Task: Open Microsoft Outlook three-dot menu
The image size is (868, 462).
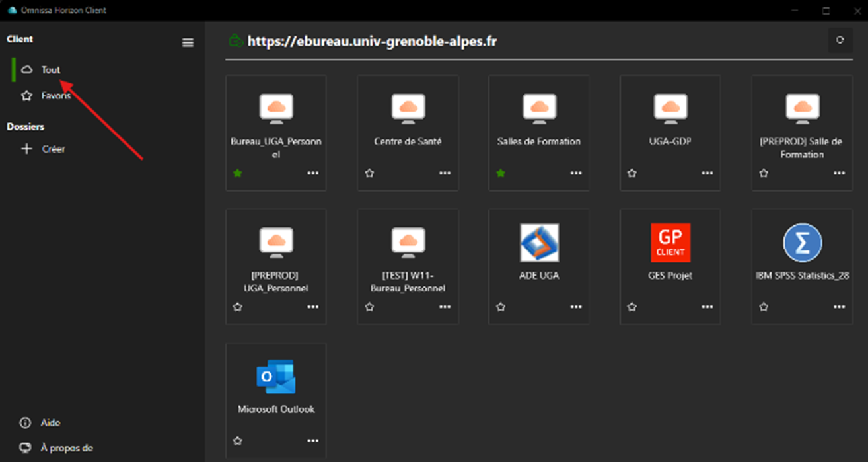Action: tap(313, 441)
